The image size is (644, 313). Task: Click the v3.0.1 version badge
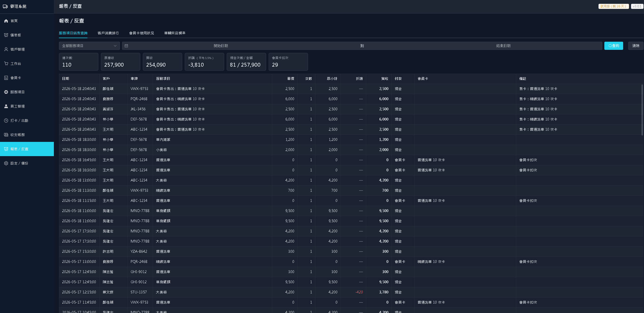point(637,6)
